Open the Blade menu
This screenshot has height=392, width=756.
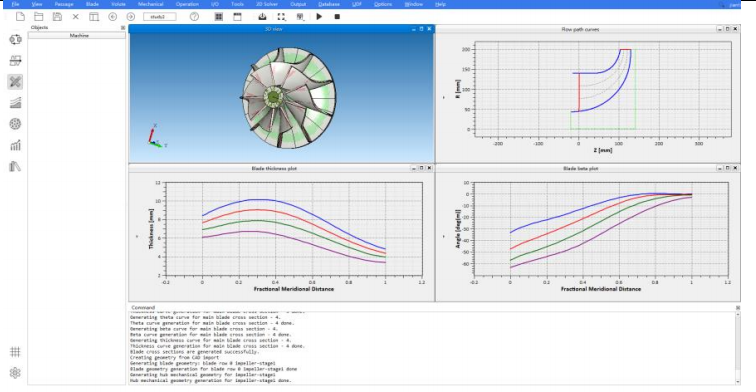(x=92, y=4)
